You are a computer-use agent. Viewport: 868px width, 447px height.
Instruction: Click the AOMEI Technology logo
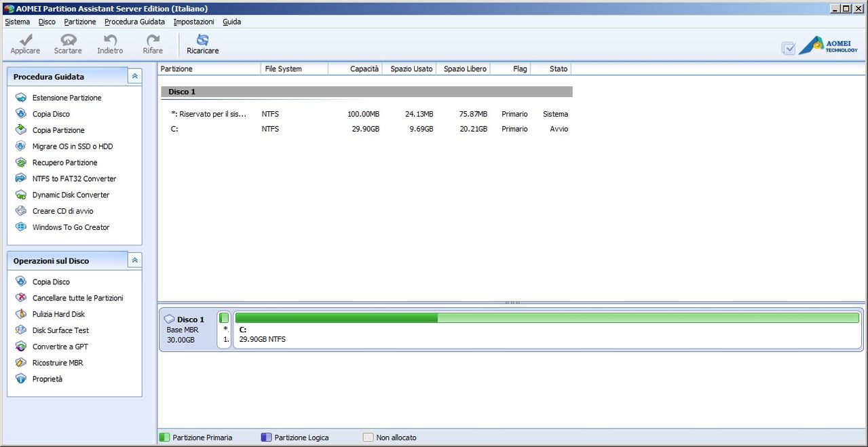point(828,45)
